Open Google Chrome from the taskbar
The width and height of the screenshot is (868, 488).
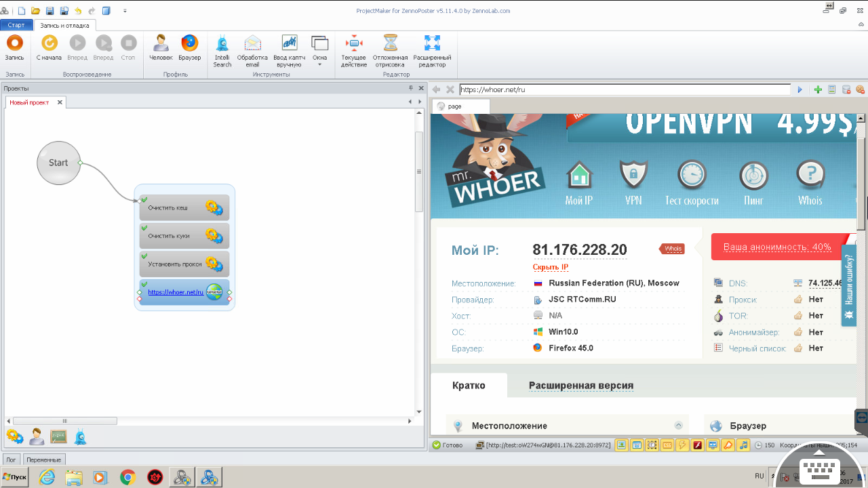tap(127, 477)
